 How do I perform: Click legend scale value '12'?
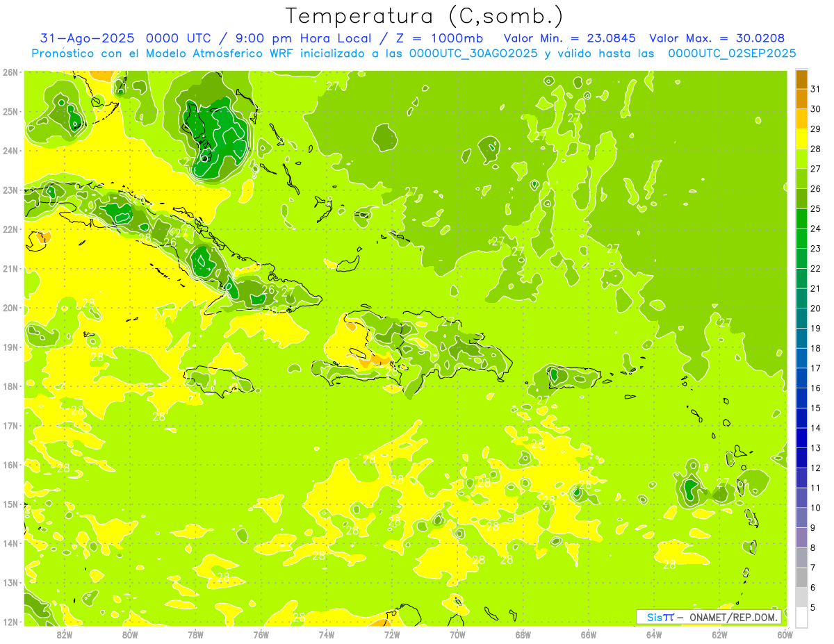pyautogui.click(x=816, y=468)
